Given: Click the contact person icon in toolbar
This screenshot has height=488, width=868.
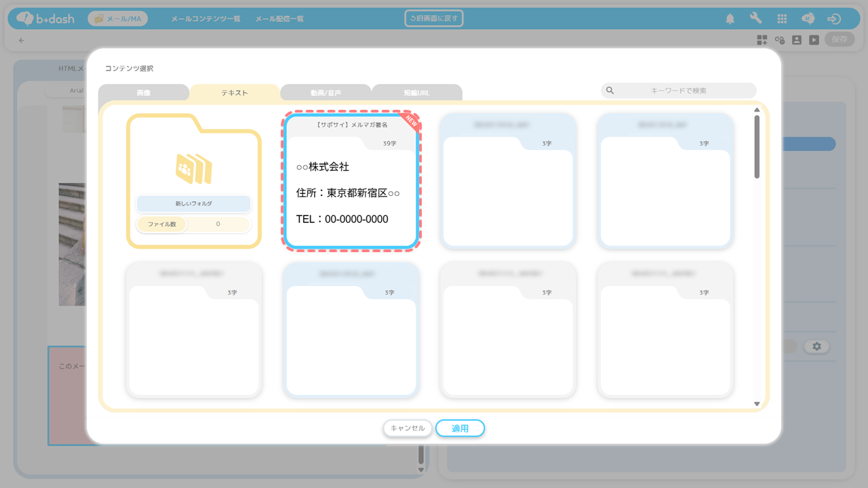Looking at the screenshot, I should [x=797, y=40].
